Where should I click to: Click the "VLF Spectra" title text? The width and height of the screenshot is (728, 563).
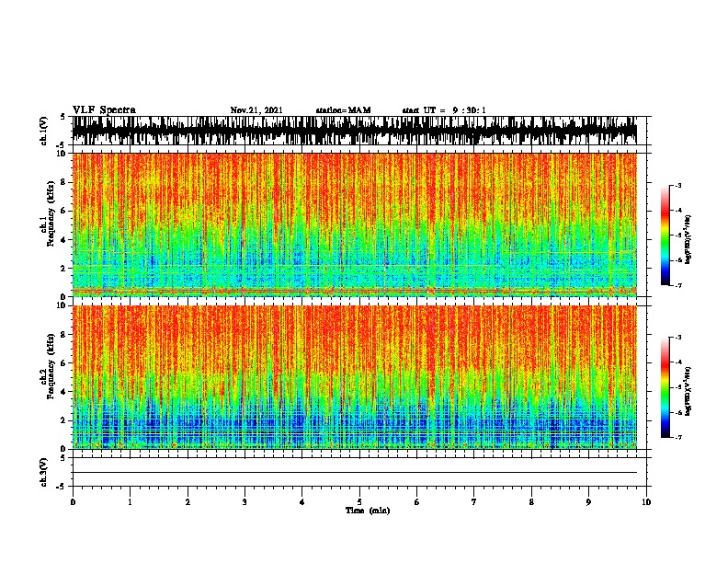pos(104,110)
